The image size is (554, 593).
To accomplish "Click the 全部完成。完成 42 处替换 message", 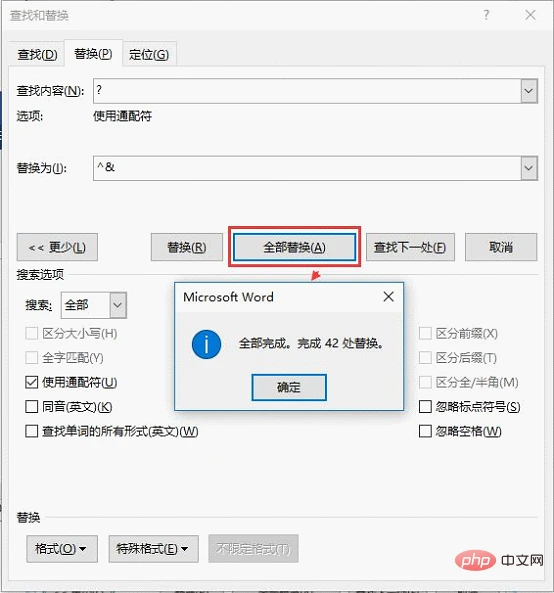I will (312, 343).
